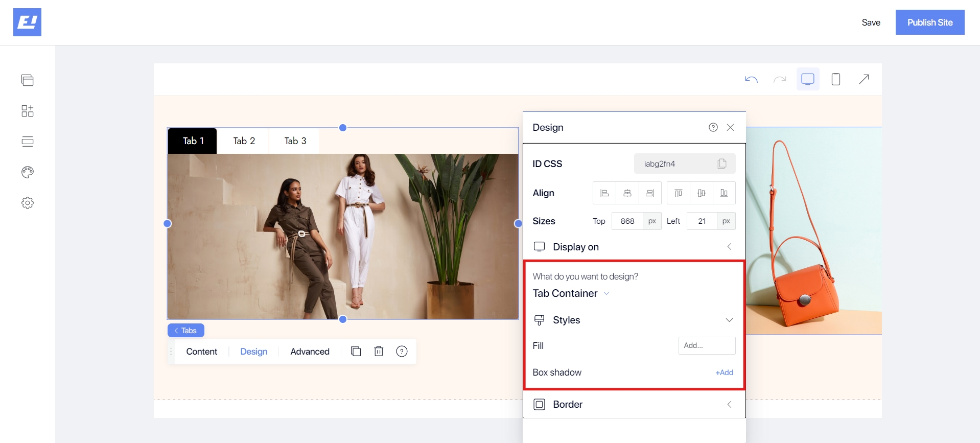980x443 pixels.
Task: Copy the ID CSS value
Action: click(721, 164)
